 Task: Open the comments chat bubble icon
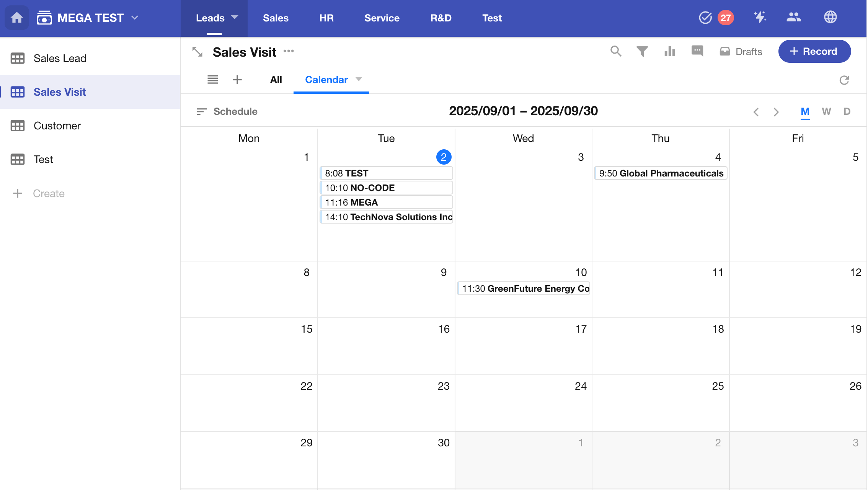point(697,51)
